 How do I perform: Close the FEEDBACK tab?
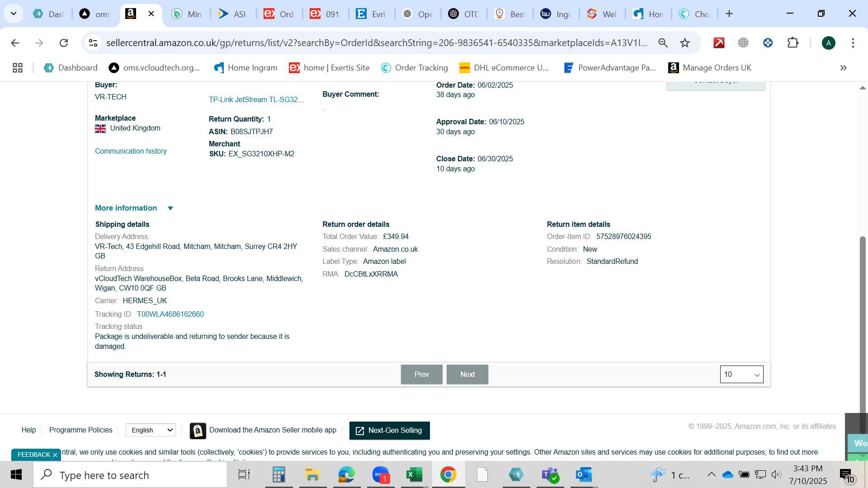tap(55, 455)
